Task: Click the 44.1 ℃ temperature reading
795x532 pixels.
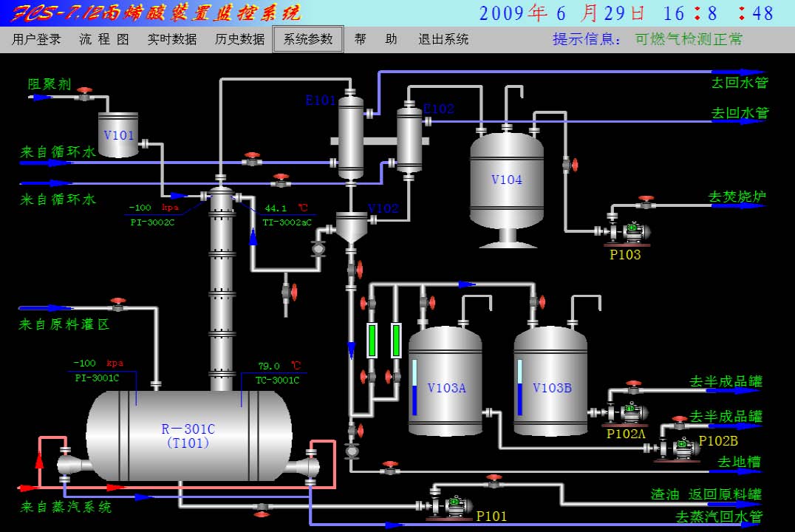Action: click(286, 208)
